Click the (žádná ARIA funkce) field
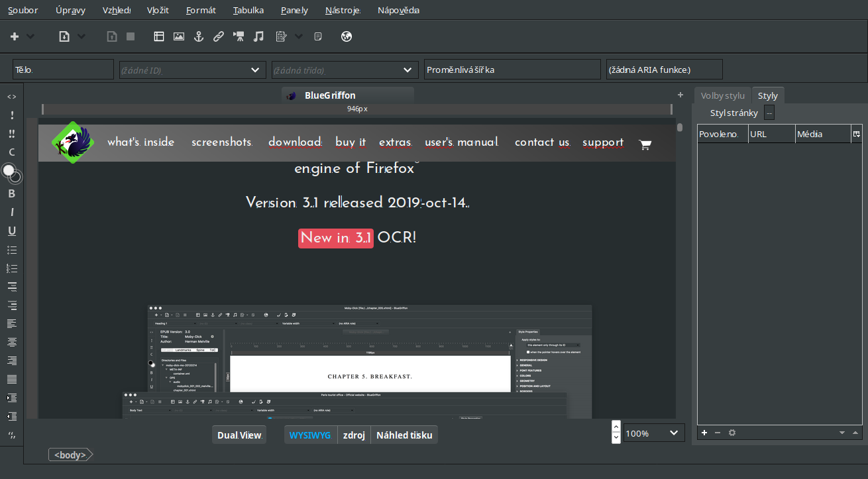 point(665,70)
